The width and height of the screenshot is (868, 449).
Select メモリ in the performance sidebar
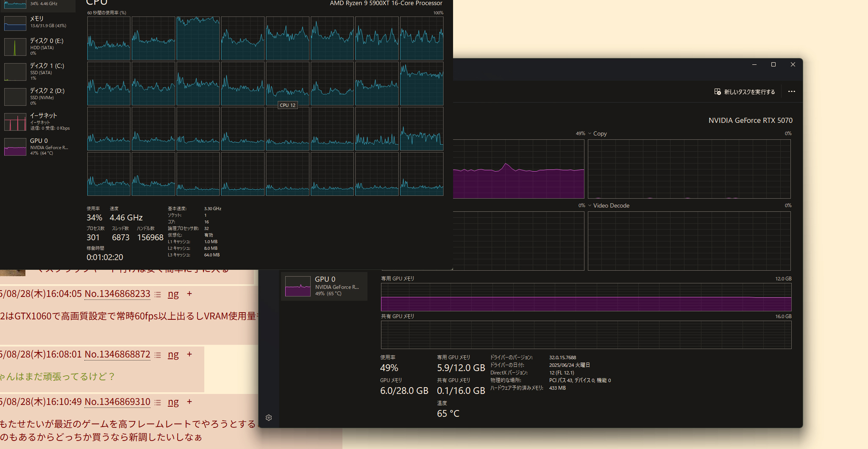click(x=39, y=22)
